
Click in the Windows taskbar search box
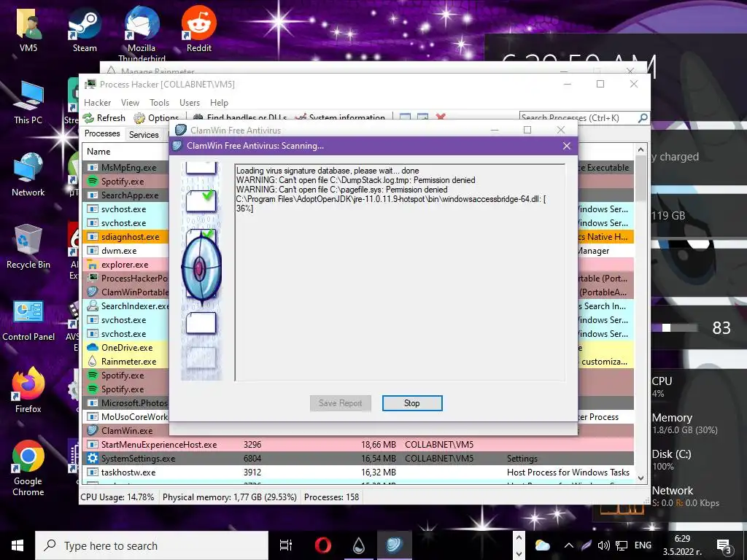pyautogui.click(x=152, y=545)
